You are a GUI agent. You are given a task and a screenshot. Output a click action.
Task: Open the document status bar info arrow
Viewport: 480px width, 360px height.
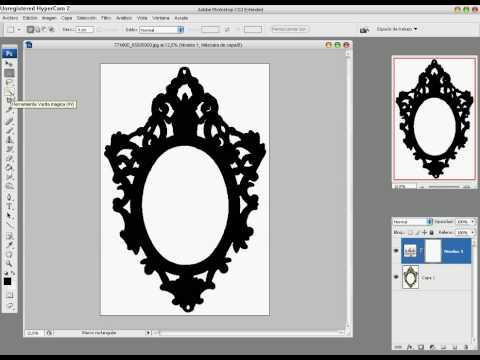pyautogui.click(x=149, y=333)
